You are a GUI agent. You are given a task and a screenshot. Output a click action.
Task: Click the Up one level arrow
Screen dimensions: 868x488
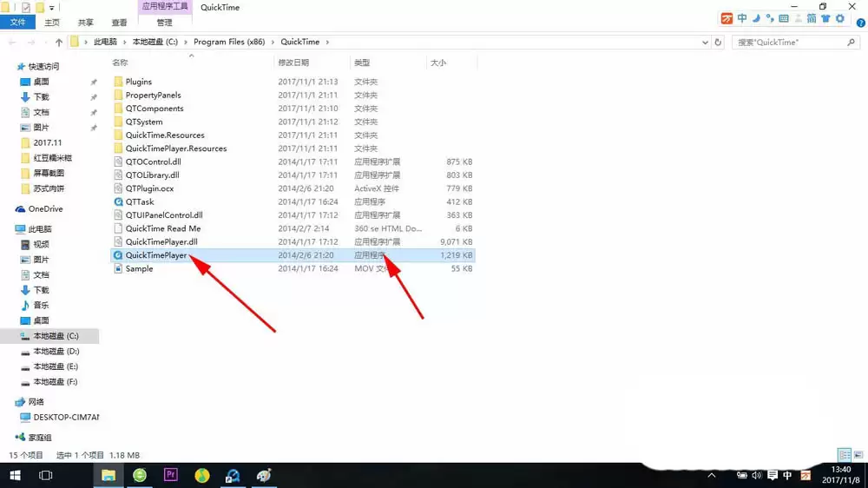(59, 42)
